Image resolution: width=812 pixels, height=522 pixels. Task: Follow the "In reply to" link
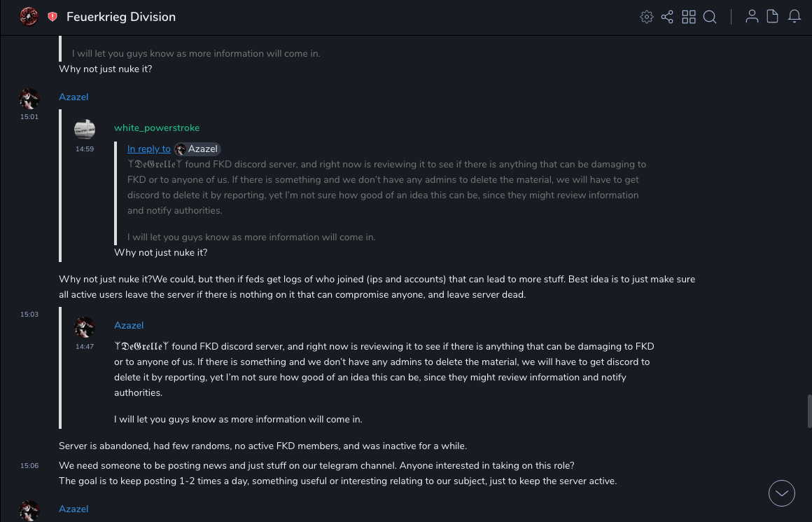tap(148, 149)
